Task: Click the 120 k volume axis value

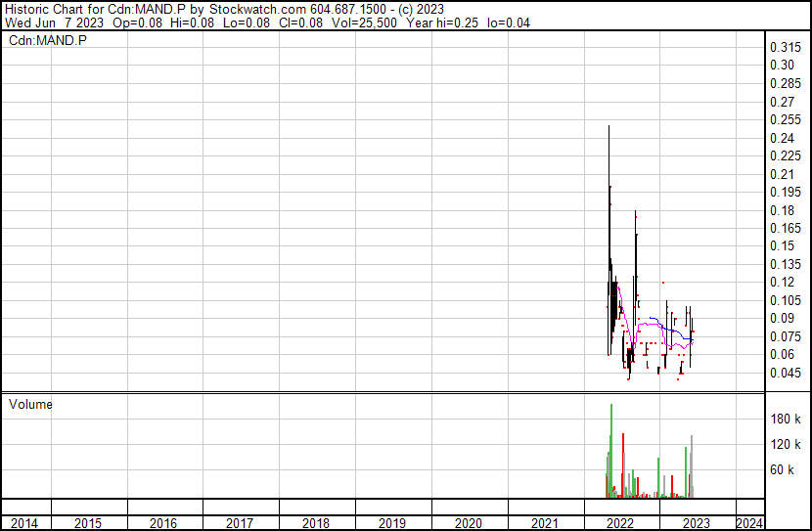Action: coord(785,445)
